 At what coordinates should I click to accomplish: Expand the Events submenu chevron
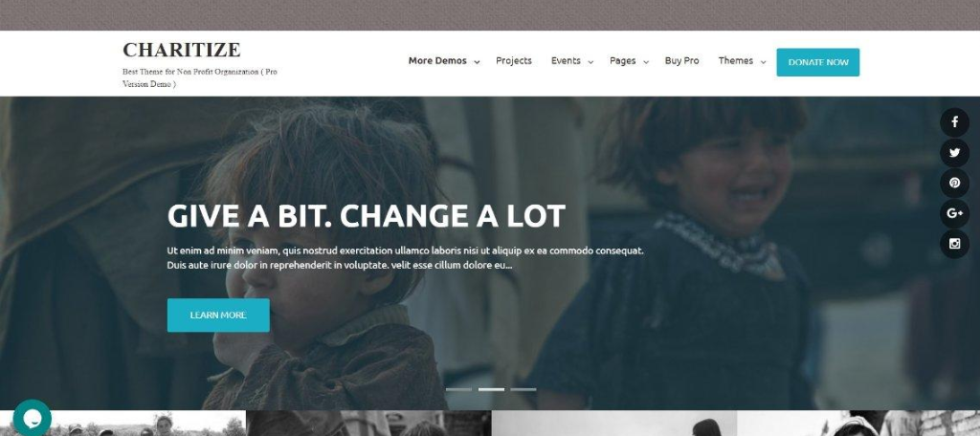590,62
